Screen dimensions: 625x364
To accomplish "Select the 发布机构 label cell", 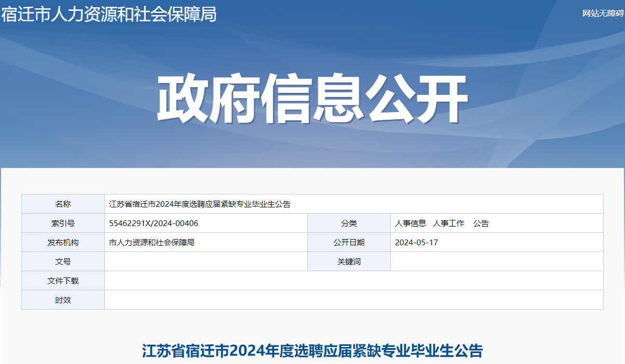I will click(63, 242).
